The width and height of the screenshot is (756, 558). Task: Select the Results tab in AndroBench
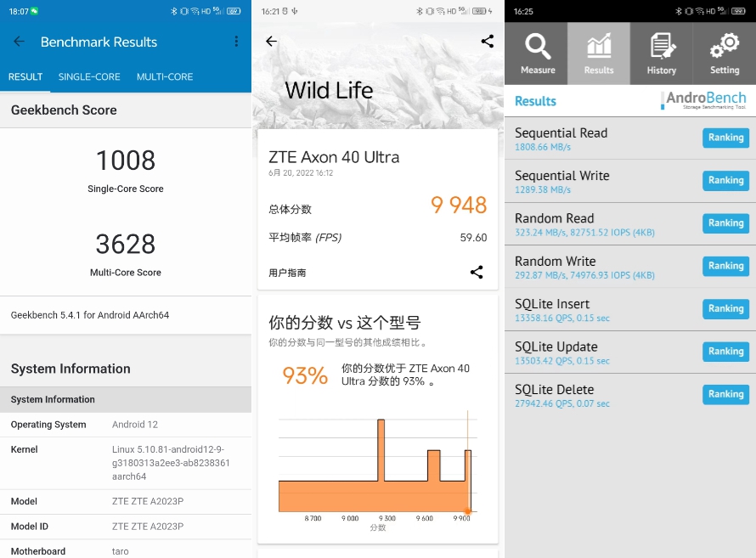pos(599,54)
